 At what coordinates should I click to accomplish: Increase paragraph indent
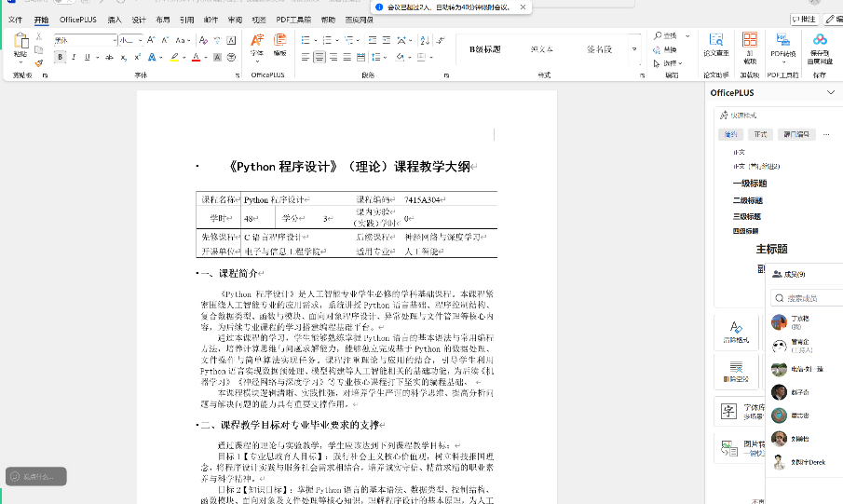click(x=387, y=40)
